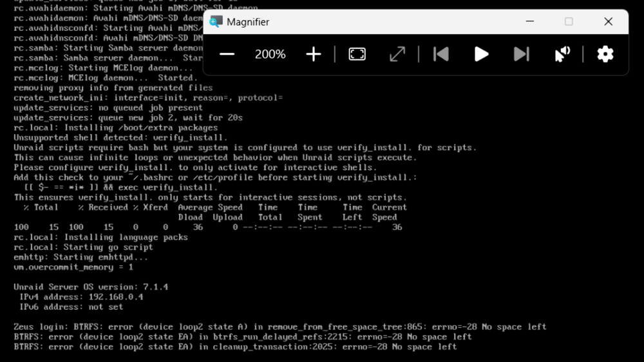The width and height of the screenshot is (644, 362).
Task: Go to previous sentence in Magnifier reading
Action: click(x=441, y=54)
